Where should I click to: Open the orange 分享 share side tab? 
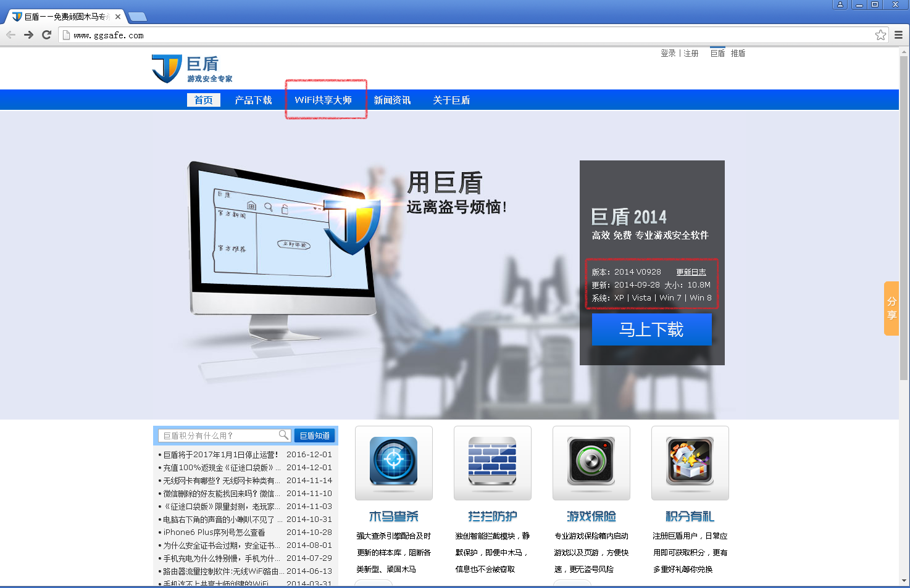pos(891,308)
